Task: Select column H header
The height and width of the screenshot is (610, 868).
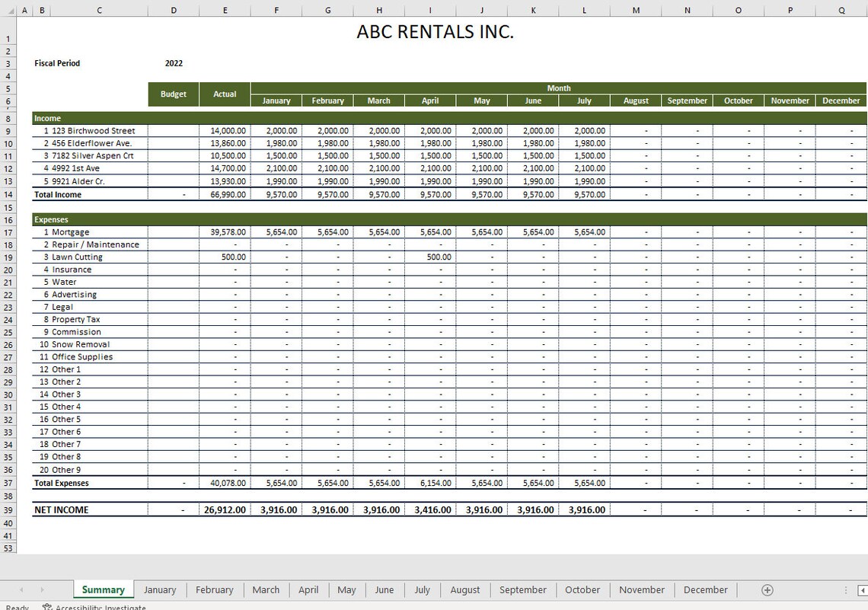Action: pos(378,10)
